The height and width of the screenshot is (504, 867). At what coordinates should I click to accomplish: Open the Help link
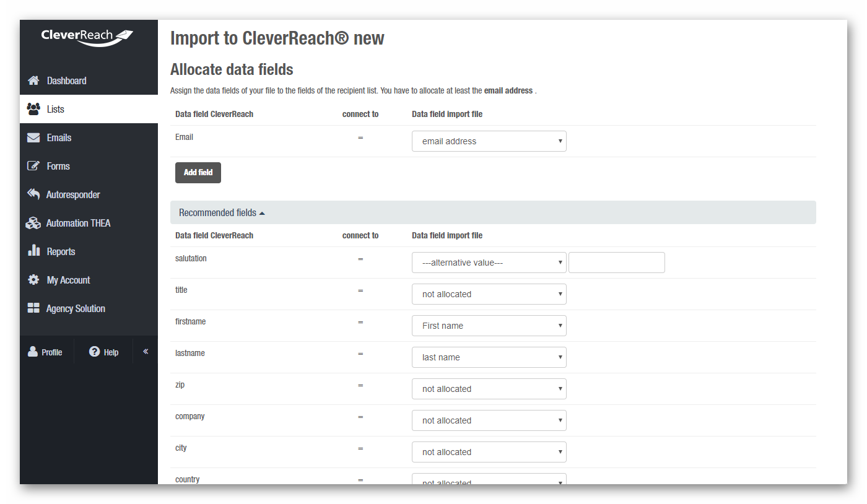coord(103,352)
